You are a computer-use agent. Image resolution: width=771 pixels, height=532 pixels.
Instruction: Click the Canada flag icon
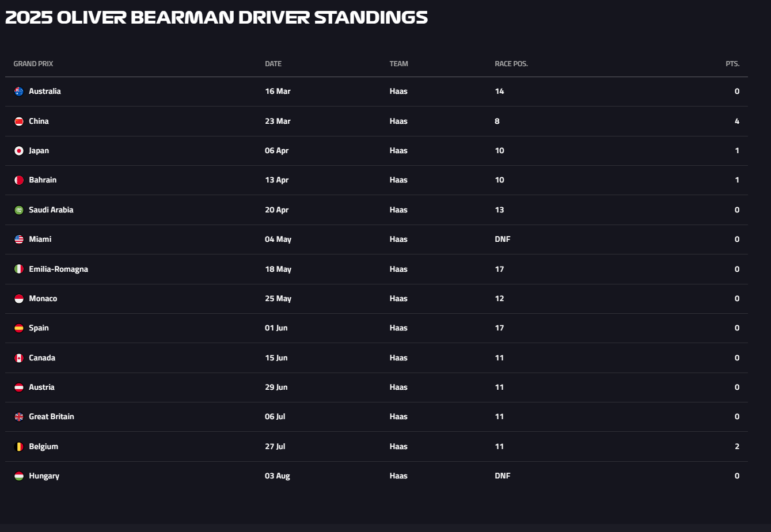coord(19,358)
